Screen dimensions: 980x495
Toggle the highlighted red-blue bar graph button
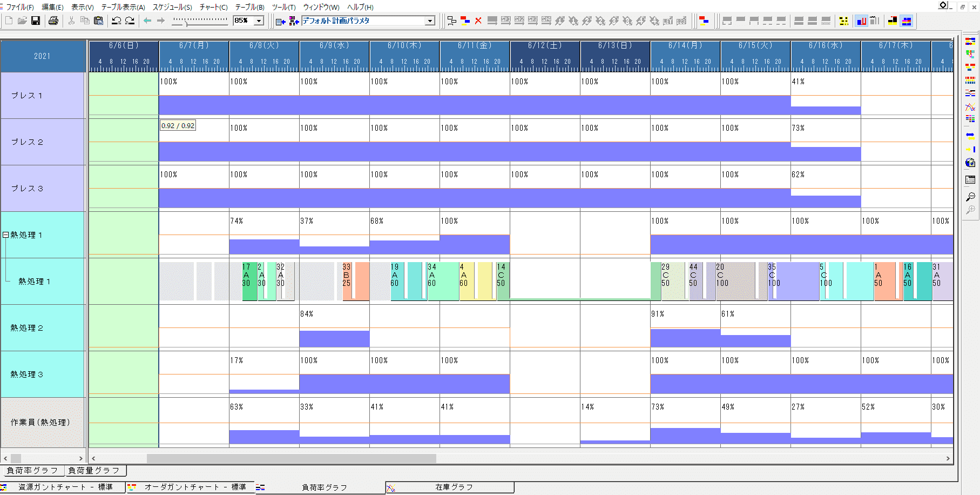click(x=861, y=21)
